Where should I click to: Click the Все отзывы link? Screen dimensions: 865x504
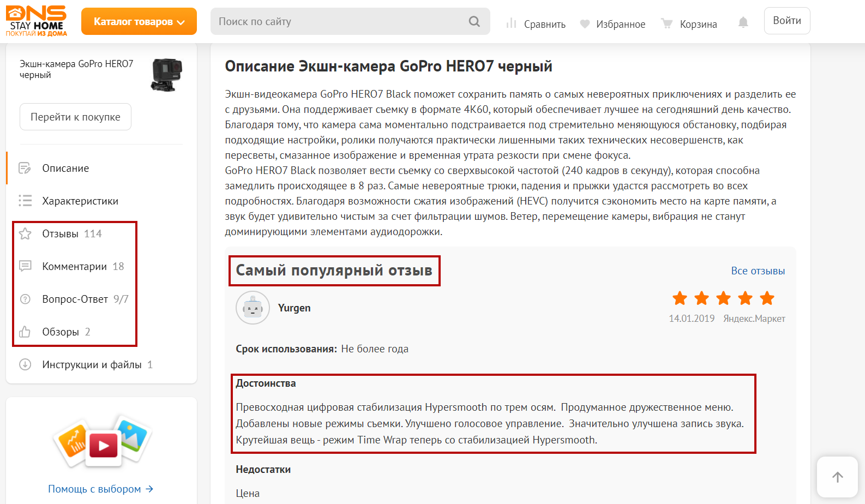point(758,271)
